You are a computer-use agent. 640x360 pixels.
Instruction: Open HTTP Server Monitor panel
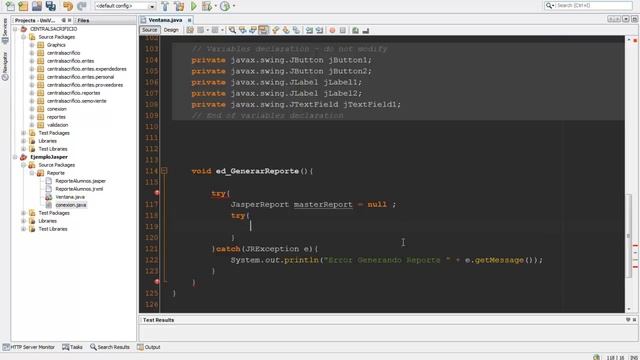[29, 347]
